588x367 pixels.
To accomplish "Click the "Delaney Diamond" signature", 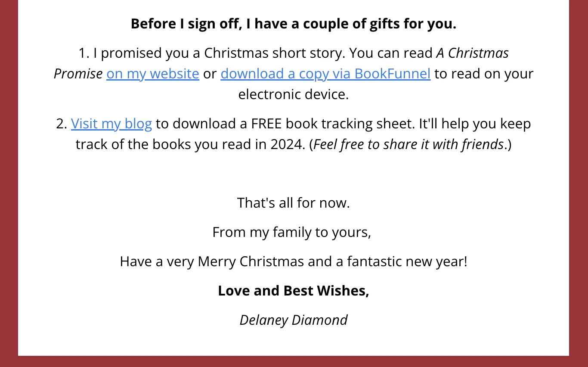I will pyautogui.click(x=294, y=320).
